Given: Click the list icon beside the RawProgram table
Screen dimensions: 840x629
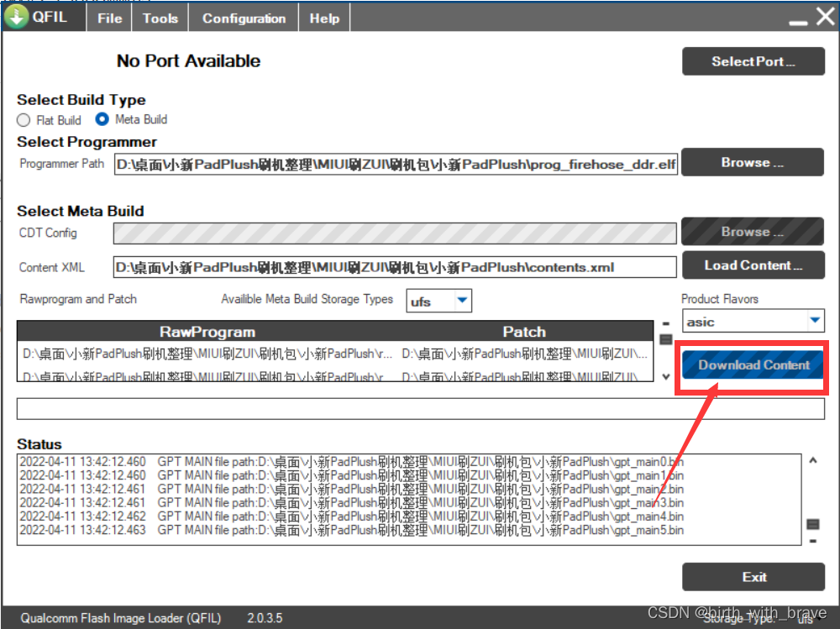Looking at the screenshot, I should pyautogui.click(x=666, y=339).
